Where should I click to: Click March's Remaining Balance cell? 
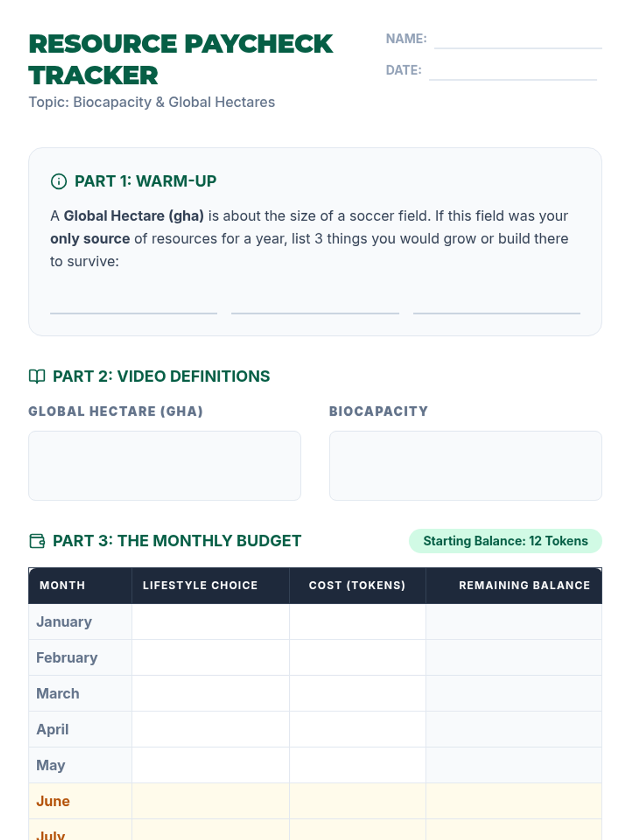tap(513, 694)
